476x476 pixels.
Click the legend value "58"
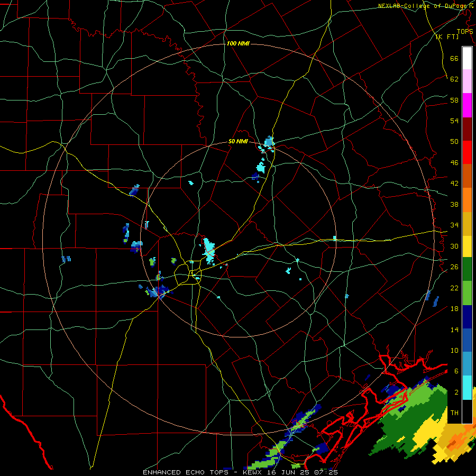(454, 100)
